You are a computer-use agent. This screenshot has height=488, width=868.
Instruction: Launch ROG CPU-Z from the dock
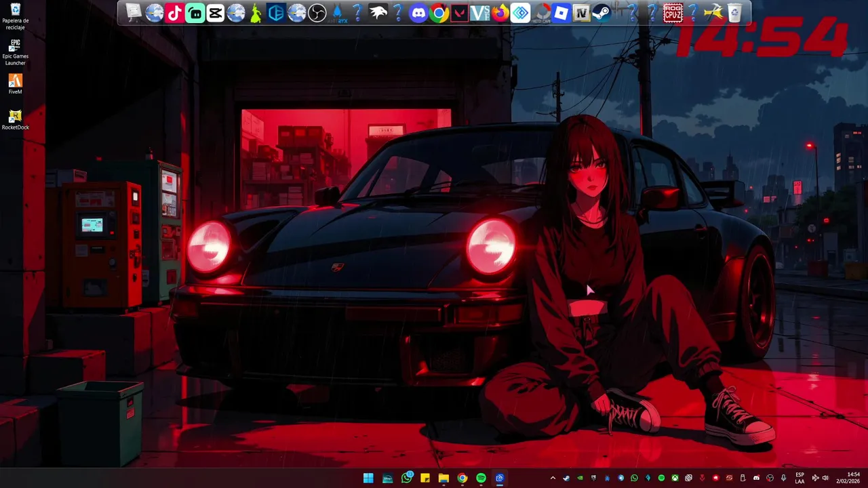coord(673,13)
